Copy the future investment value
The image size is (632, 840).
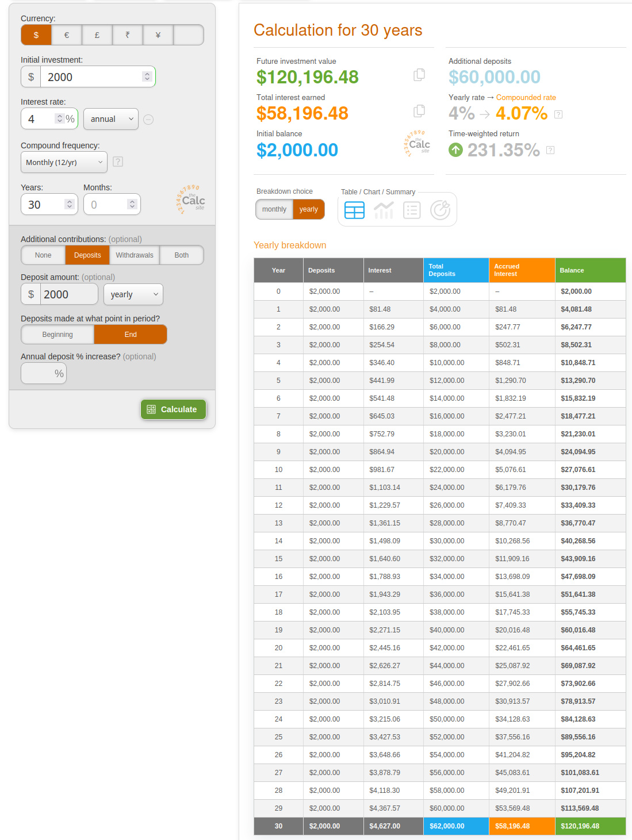(419, 75)
